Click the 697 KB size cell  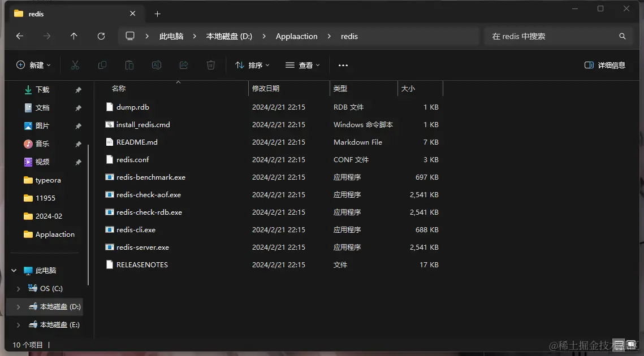[x=427, y=177]
